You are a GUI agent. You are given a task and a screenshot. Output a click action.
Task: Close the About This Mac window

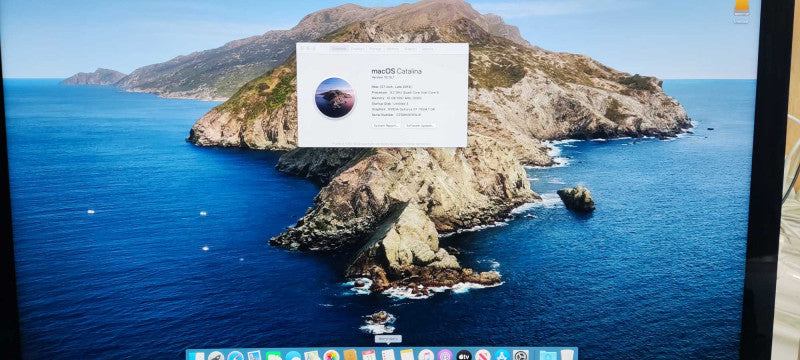point(303,48)
